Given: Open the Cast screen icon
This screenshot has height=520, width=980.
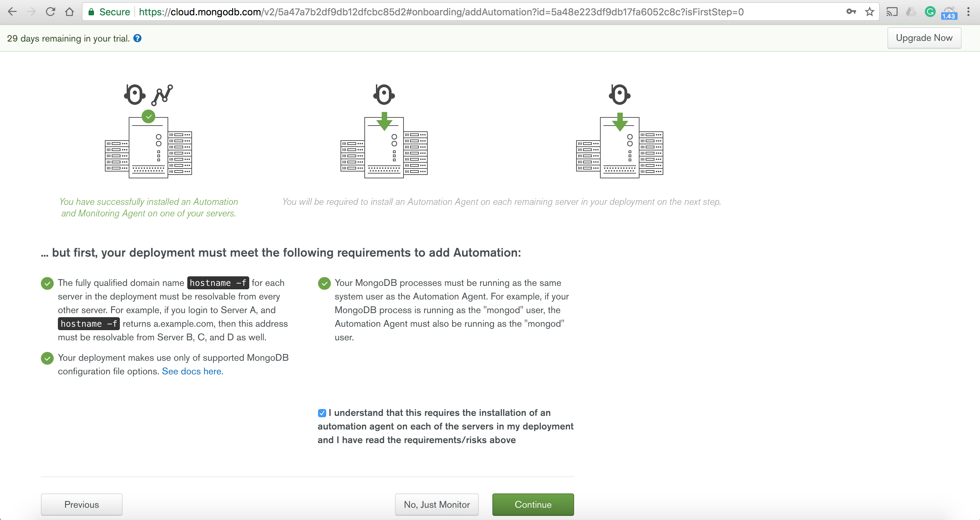Looking at the screenshot, I should coord(892,12).
